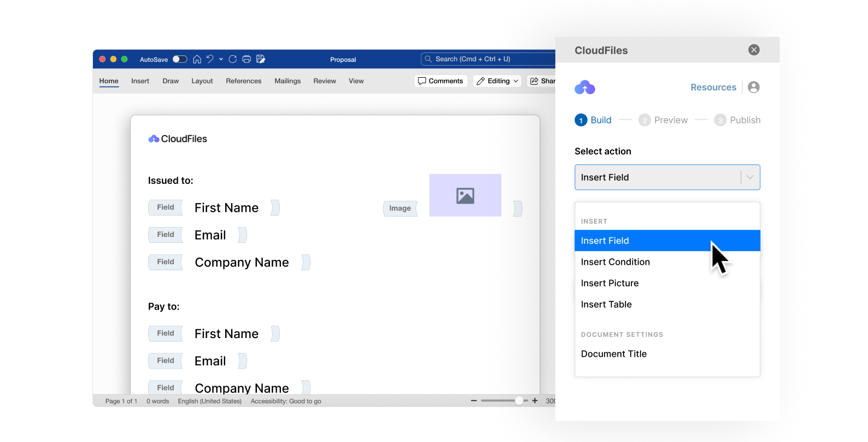
Task: Toggle the AutoSave switch
Action: tap(180, 59)
